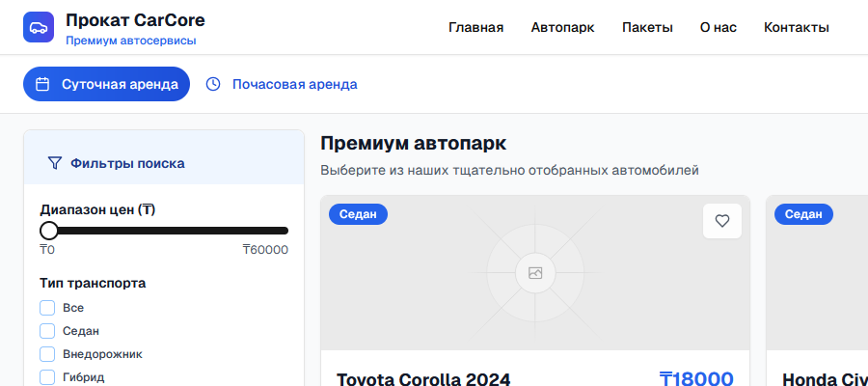Click the Премиум автосервисы tagline
The image size is (868, 386).
[130, 41]
